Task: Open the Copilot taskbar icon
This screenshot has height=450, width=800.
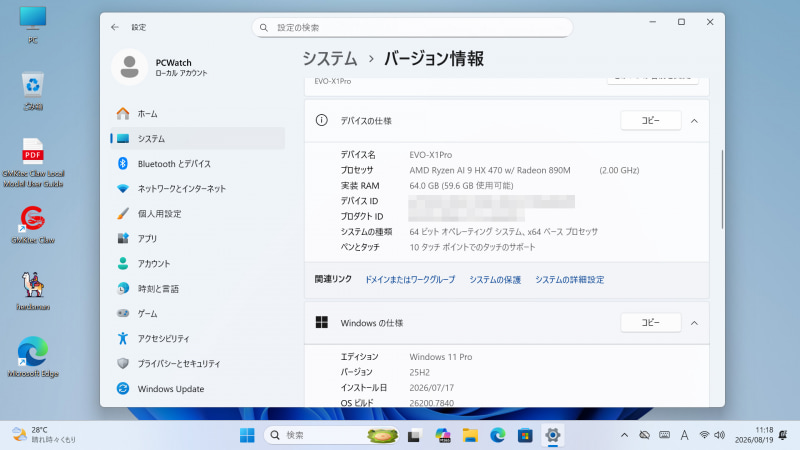Action: [x=442, y=435]
